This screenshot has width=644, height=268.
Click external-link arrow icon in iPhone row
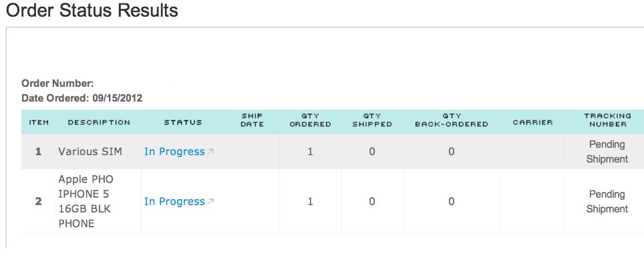tap(210, 201)
